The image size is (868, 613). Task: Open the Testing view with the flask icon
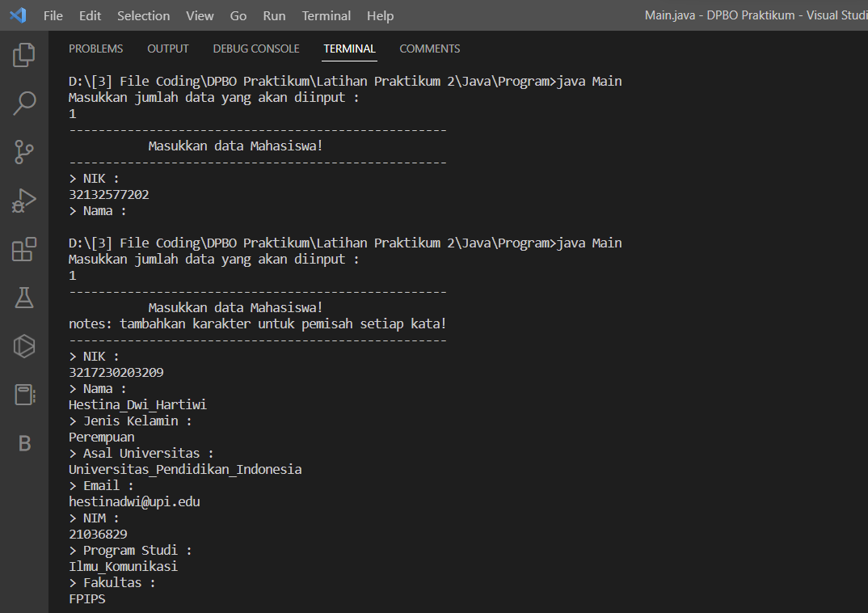[23, 298]
